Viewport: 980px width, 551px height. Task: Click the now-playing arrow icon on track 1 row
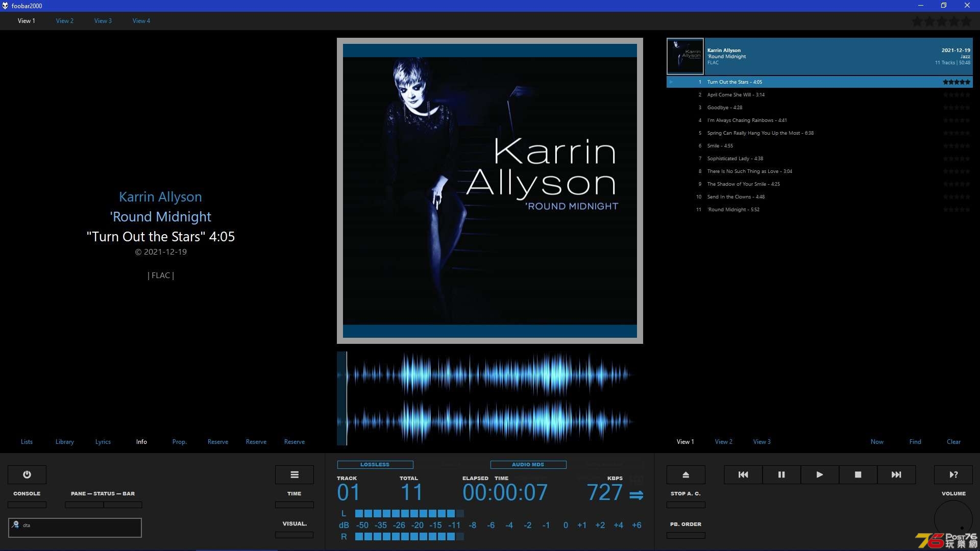(671, 82)
